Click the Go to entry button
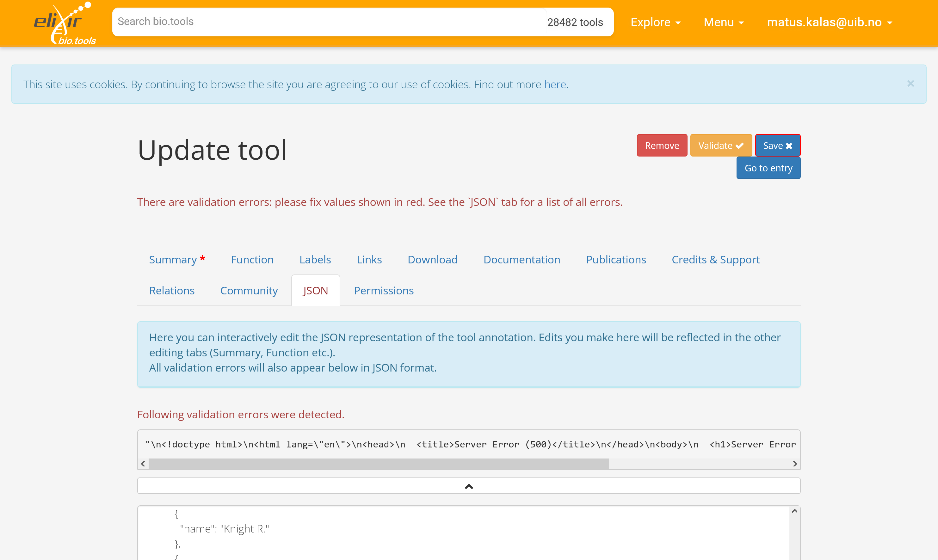 [768, 168]
